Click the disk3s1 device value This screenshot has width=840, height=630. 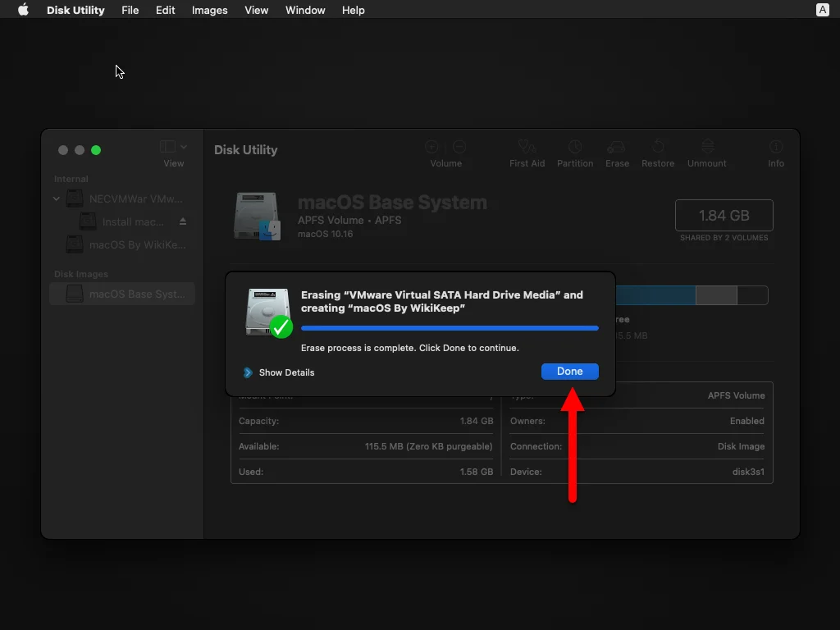click(x=748, y=472)
